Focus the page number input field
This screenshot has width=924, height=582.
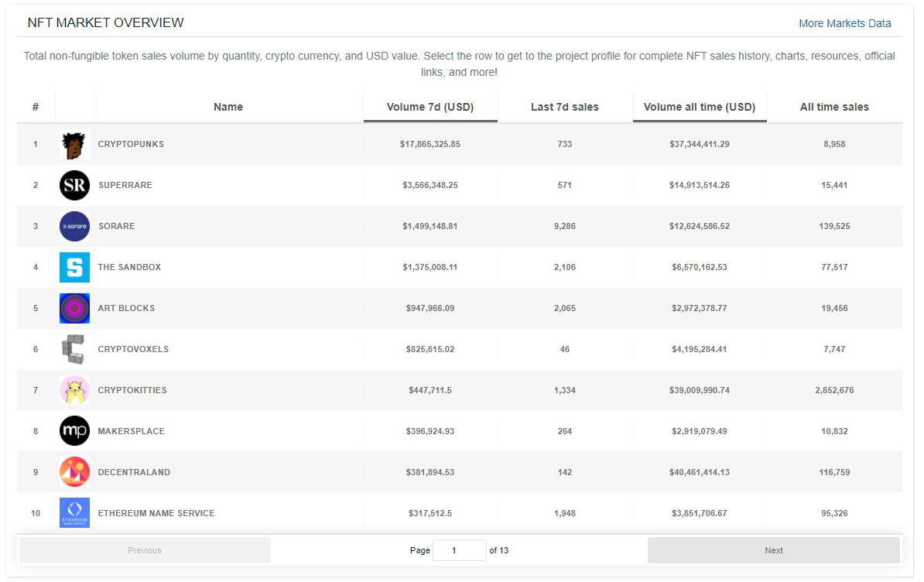click(460, 550)
